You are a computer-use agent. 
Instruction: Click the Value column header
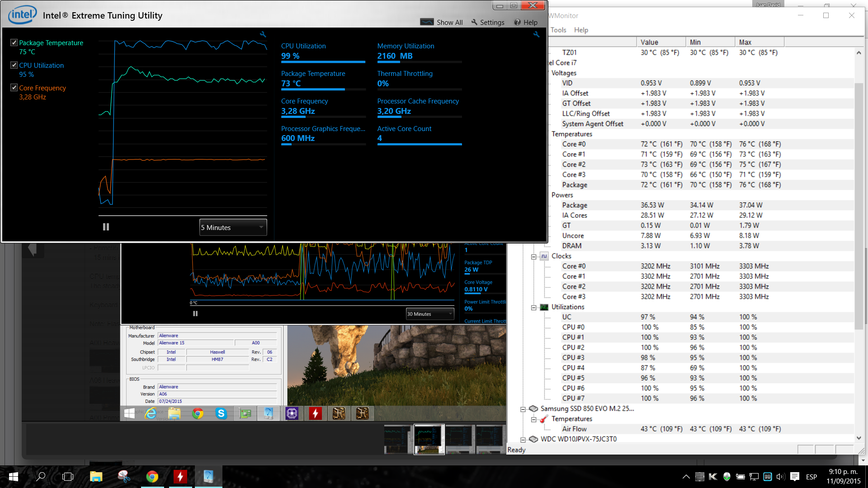pyautogui.click(x=661, y=42)
